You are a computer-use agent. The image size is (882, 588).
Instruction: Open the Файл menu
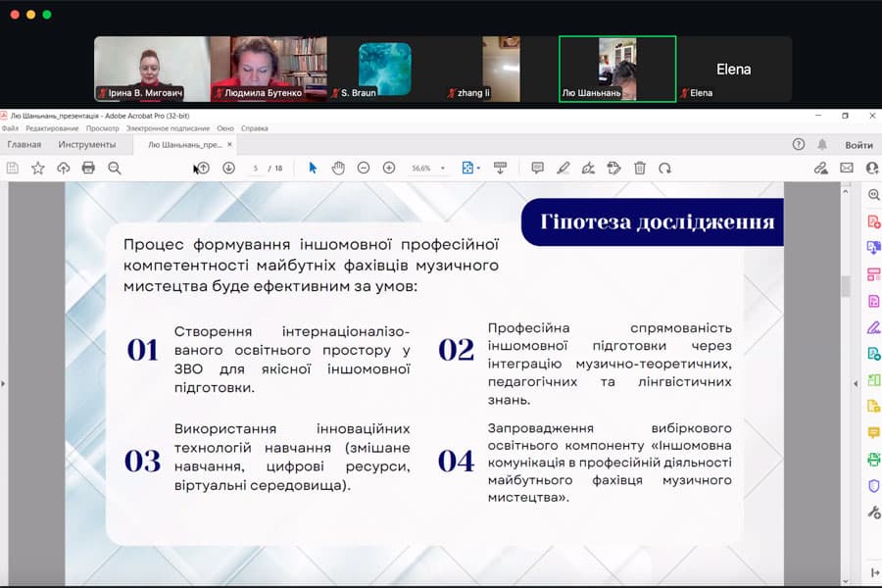[x=12, y=127]
